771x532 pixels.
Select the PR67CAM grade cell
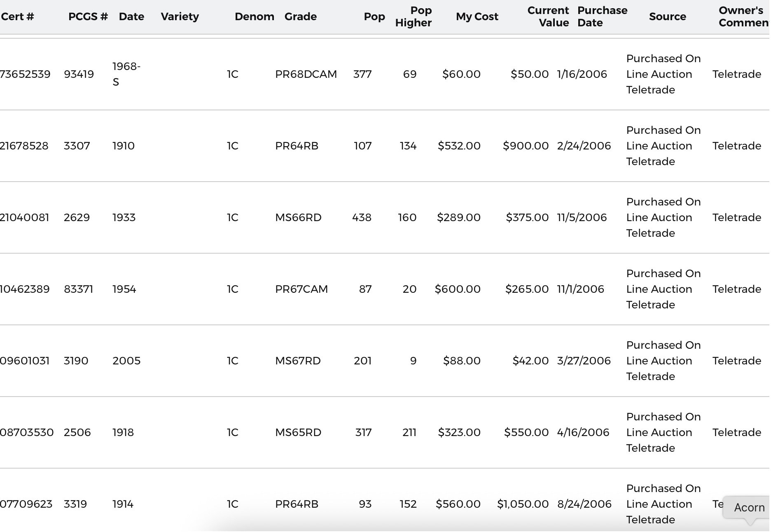click(301, 289)
